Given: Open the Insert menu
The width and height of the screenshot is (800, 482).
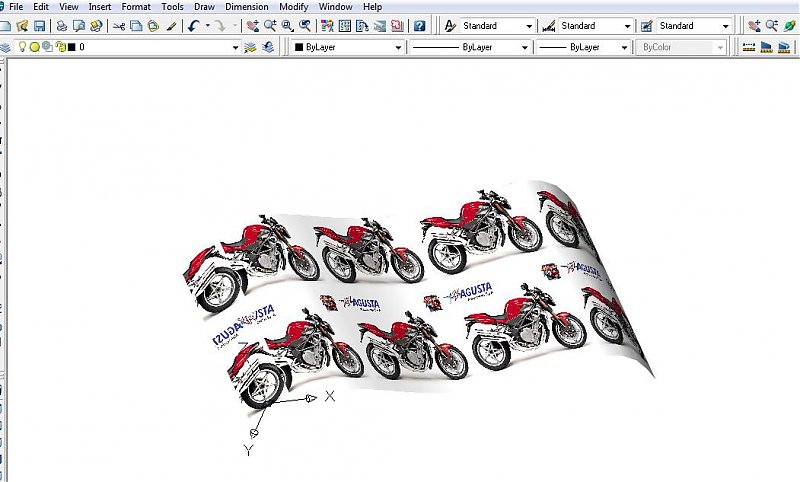Looking at the screenshot, I should pos(99,7).
